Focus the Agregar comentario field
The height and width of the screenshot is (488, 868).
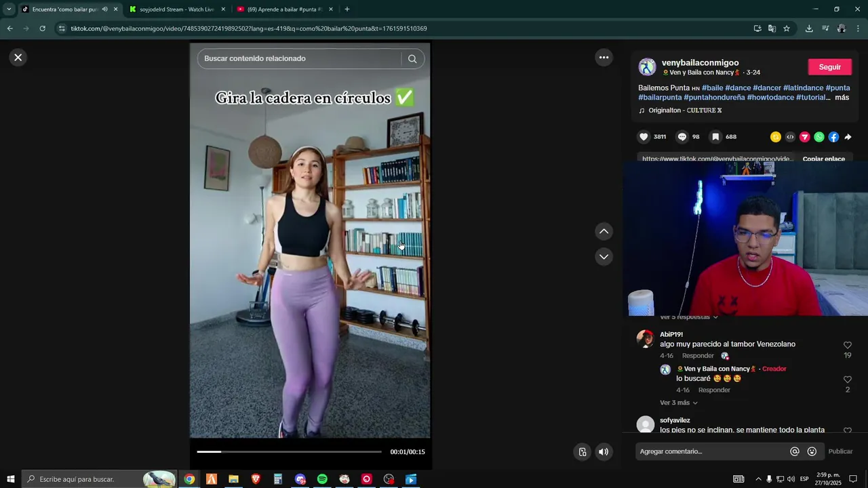(712, 451)
